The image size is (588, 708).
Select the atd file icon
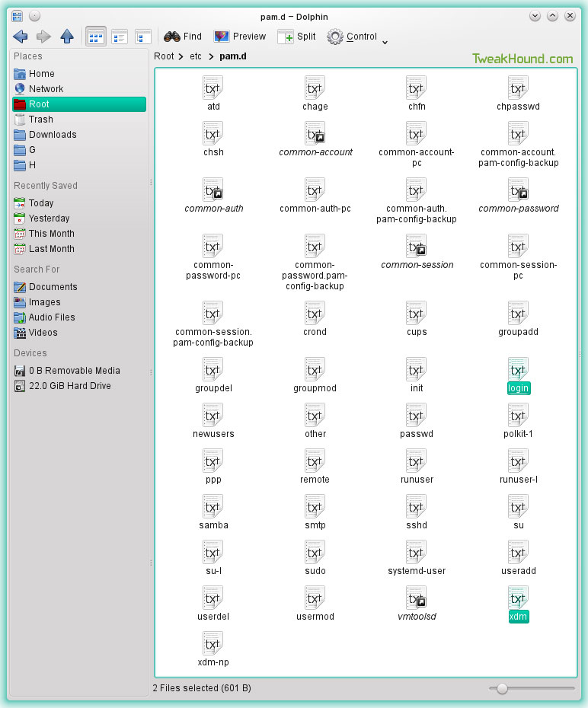coord(213,88)
